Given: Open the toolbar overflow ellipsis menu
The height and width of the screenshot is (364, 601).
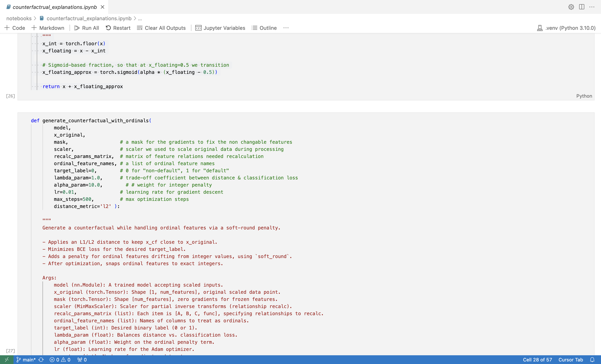Looking at the screenshot, I should pyautogui.click(x=286, y=28).
